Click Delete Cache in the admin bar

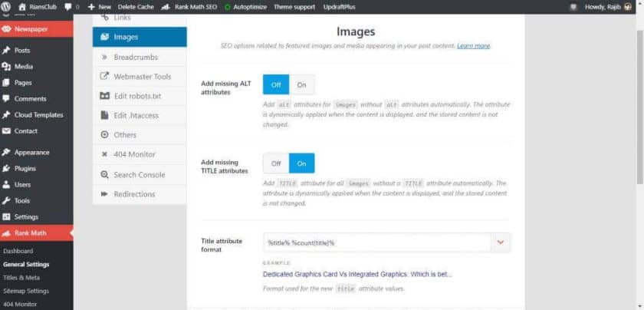136,7
